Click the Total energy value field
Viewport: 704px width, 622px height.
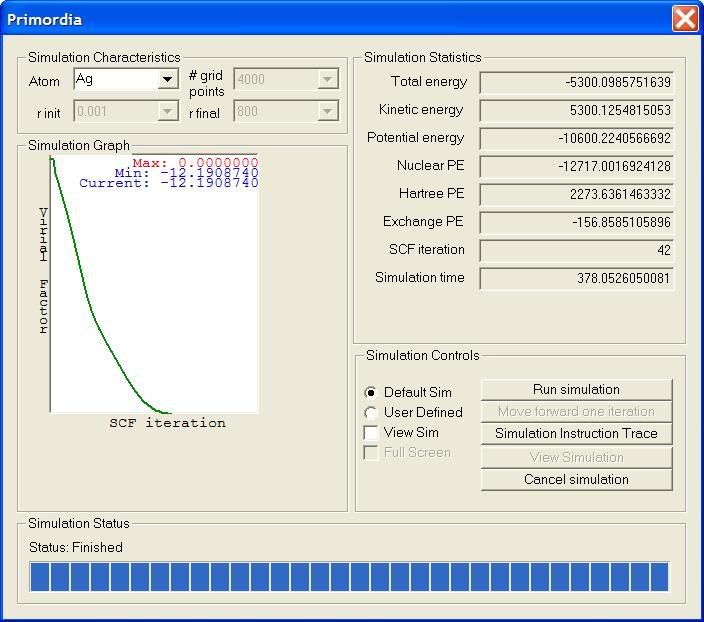pos(576,82)
